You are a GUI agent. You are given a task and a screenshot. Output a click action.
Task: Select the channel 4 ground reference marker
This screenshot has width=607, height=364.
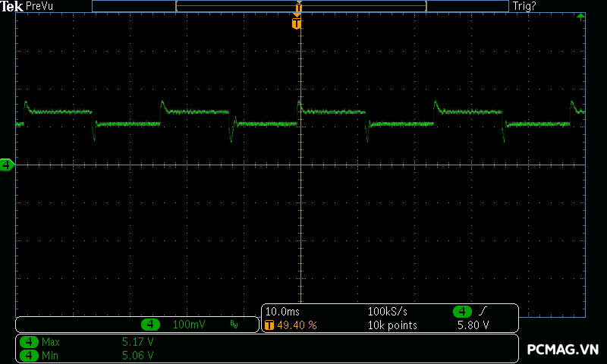click(x=7, y=165)
